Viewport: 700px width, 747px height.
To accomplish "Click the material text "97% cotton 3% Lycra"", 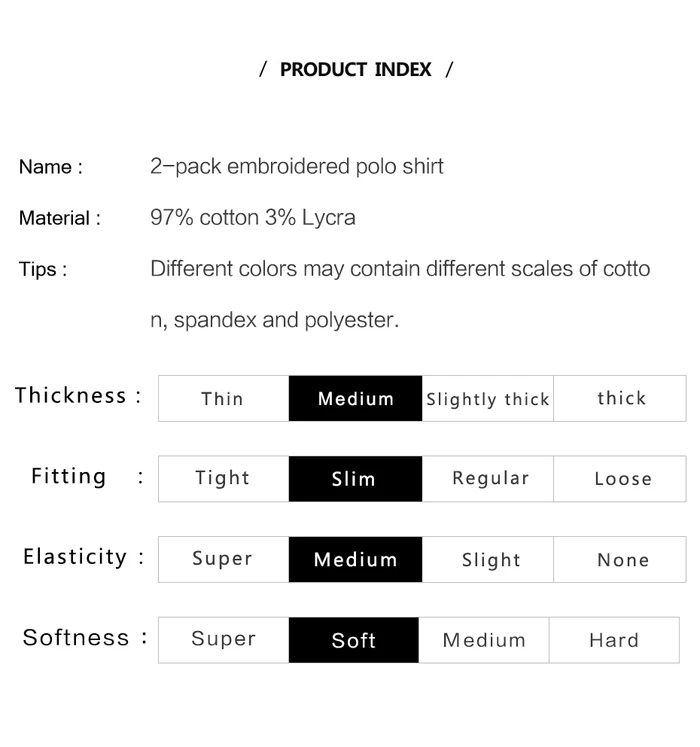I will [x=253, y=217].
